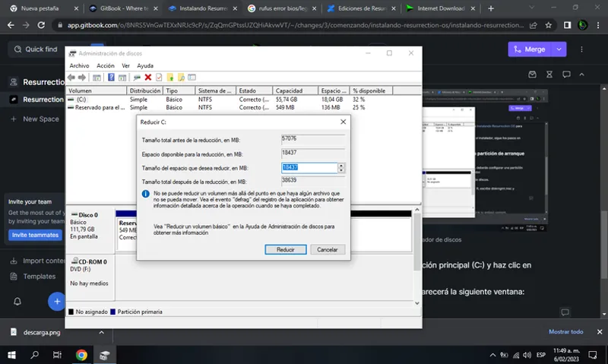Click the Invite teammates button

[34, 235]
